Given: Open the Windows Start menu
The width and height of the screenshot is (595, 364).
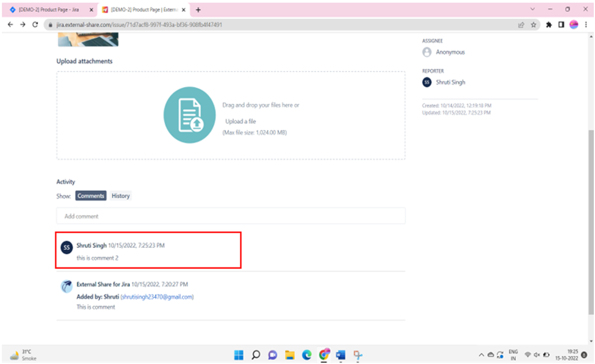Looking at the screenshot, I should [238, 355].
